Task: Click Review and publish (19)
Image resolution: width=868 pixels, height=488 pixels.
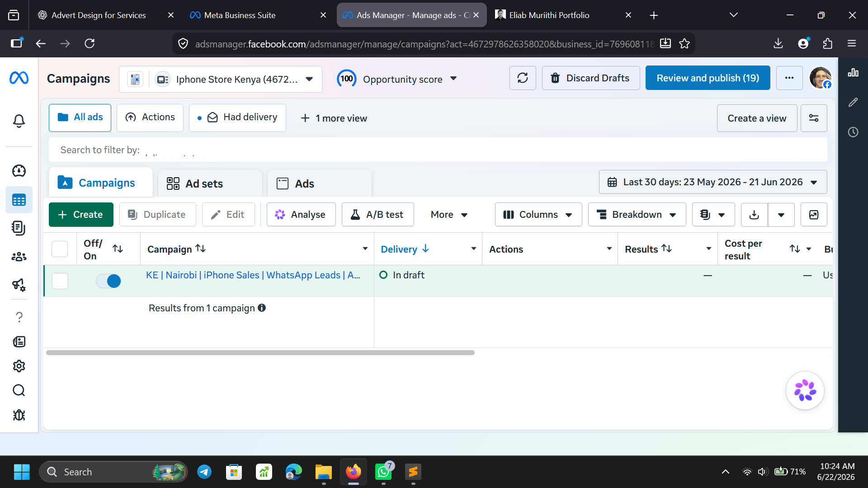Action: pos(708,78)
